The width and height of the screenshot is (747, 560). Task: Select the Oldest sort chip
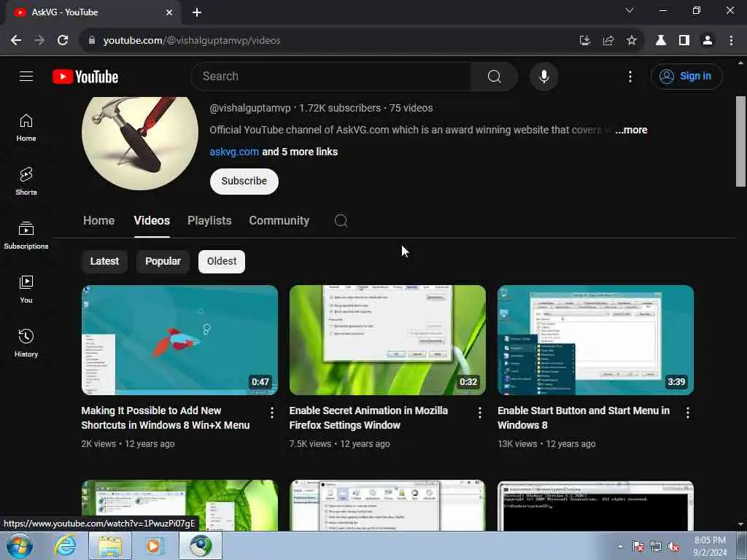pos(222,262)
